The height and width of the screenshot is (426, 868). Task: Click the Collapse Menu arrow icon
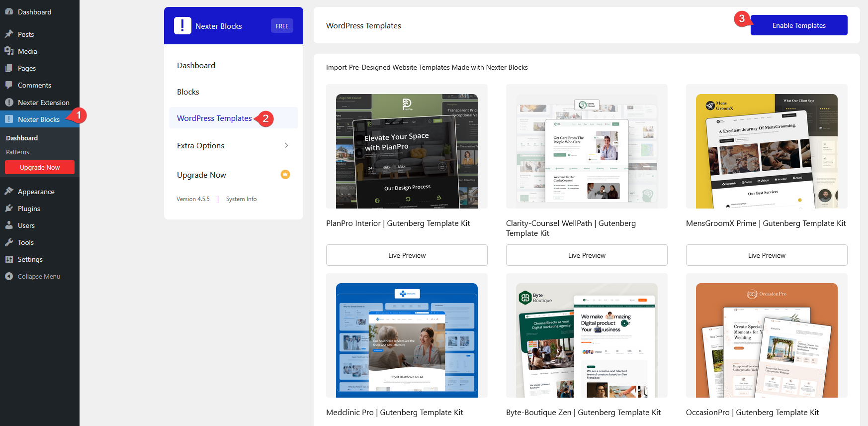point(9,276)
